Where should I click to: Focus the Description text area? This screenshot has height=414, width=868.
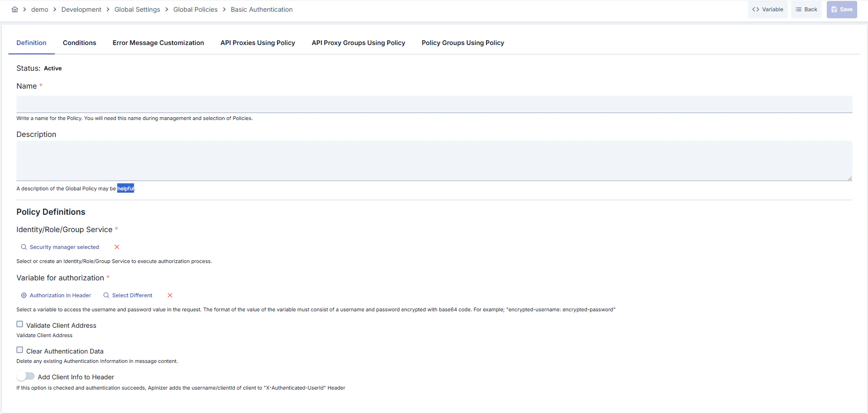(434, 161)
